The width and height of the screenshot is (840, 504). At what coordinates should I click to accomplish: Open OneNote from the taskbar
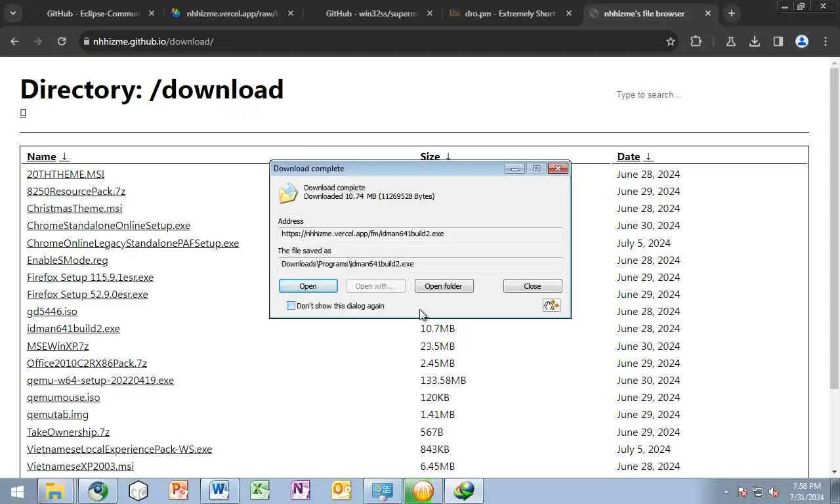point(301,491)
